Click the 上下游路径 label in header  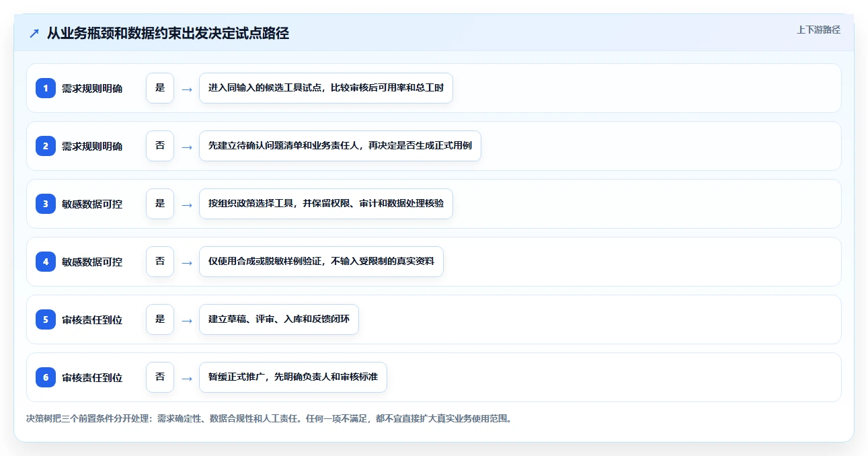pos(818,30)
